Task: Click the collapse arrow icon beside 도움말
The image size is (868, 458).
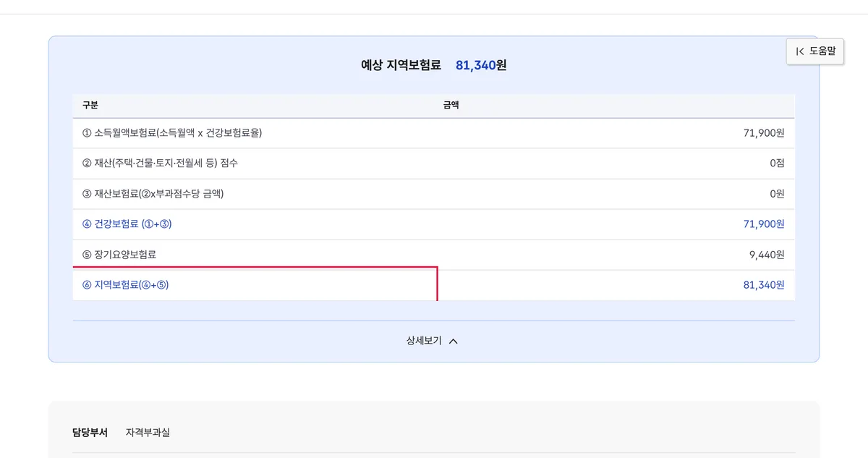Action: (x=800, y=51)
